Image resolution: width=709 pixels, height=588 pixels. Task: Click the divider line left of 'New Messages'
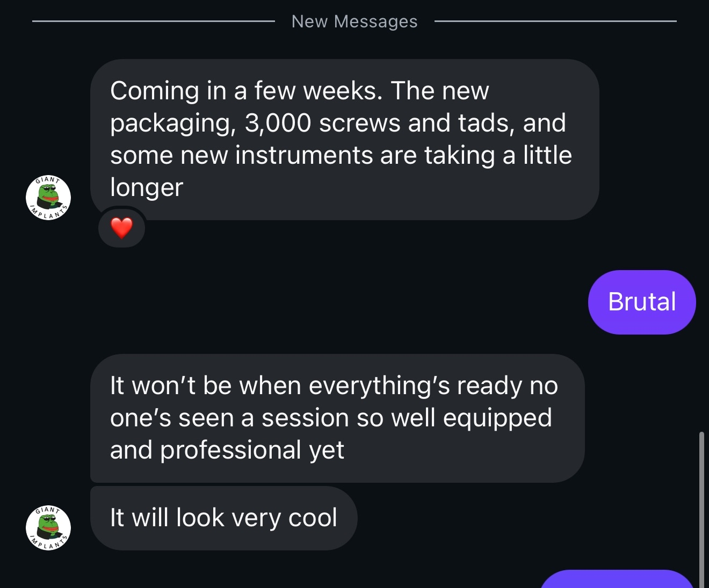click(154, 21)
